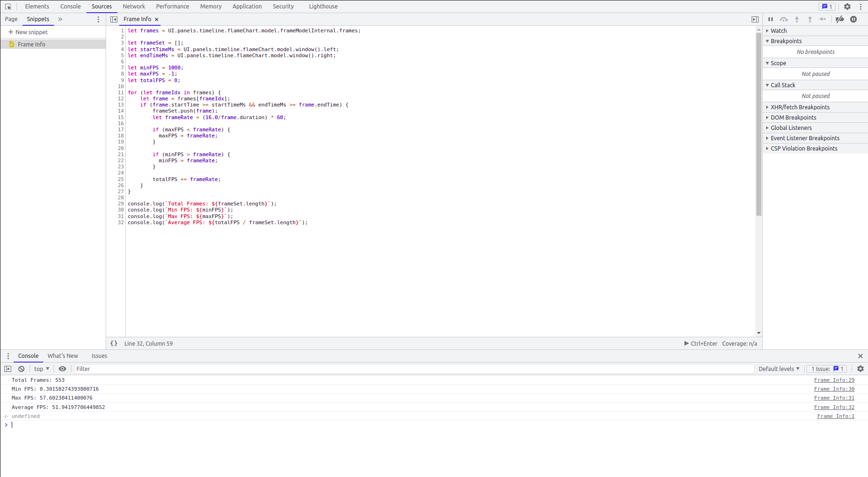
Task: Expand XHR/fetch Breakpoints section
Action: 815,107
